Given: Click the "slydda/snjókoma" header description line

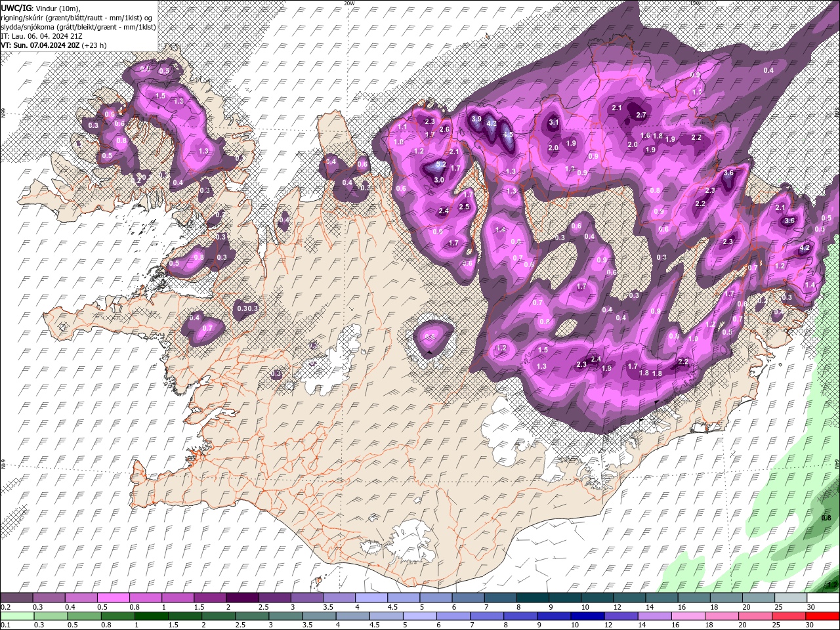Looking at the screenshot, I should point(79,27).
